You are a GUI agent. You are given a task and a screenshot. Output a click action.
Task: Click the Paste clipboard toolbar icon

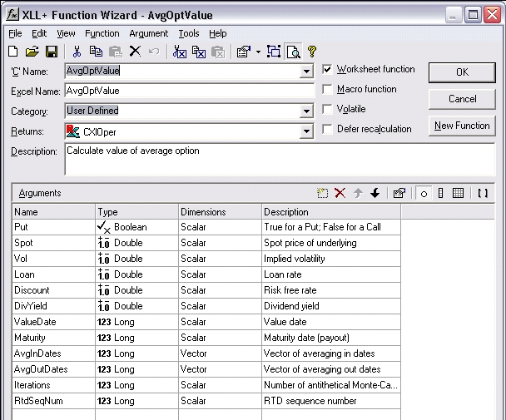115,52
